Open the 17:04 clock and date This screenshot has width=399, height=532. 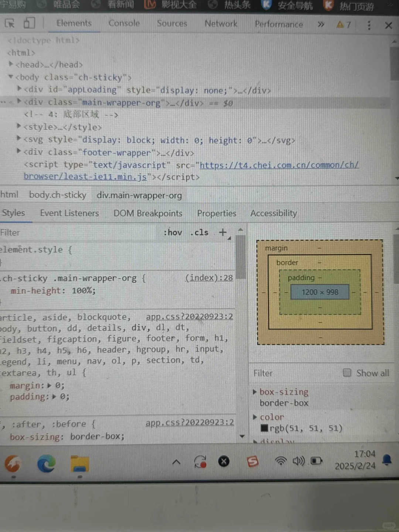click(355, 460)
